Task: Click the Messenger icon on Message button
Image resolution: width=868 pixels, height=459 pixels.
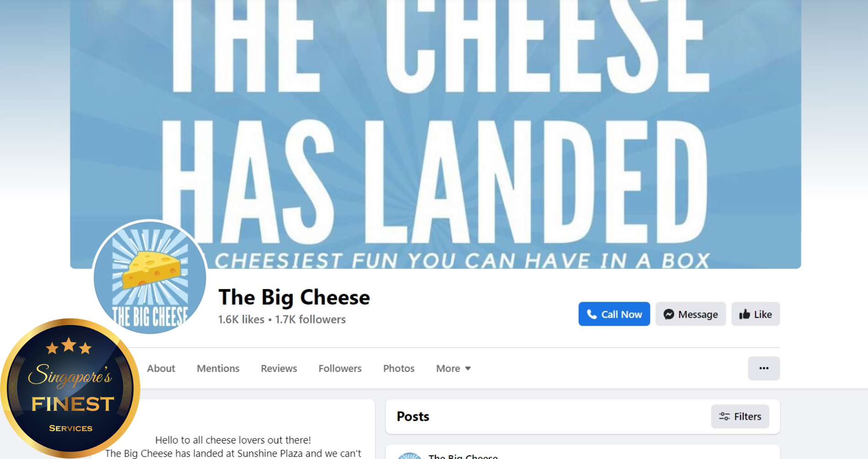Action: coord(669,314)
